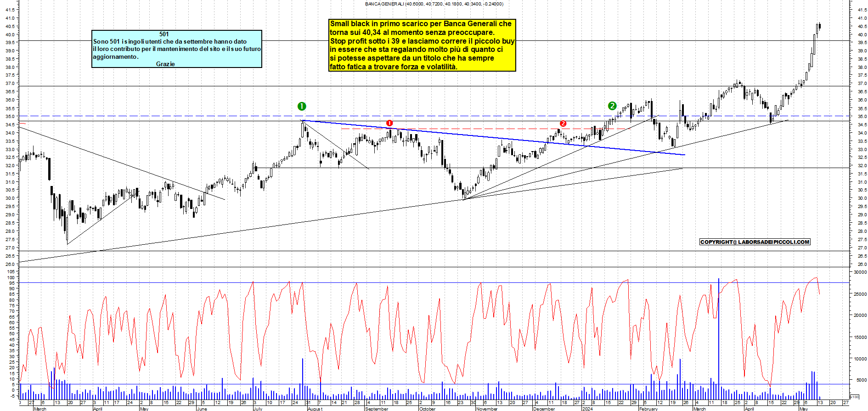
Task: Click 'Small black in primo scarico' line
Action: [x=421, y=24]
